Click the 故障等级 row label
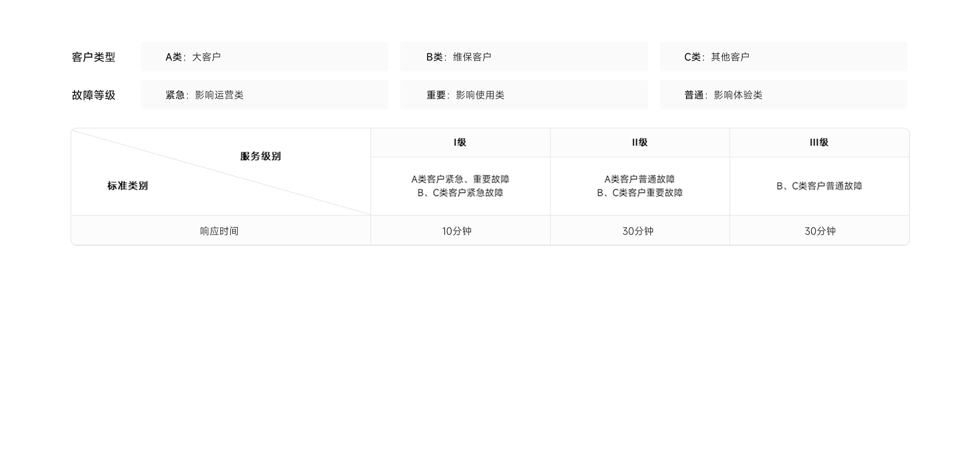The width and height of the screenshot is (980, 466). 93,95
